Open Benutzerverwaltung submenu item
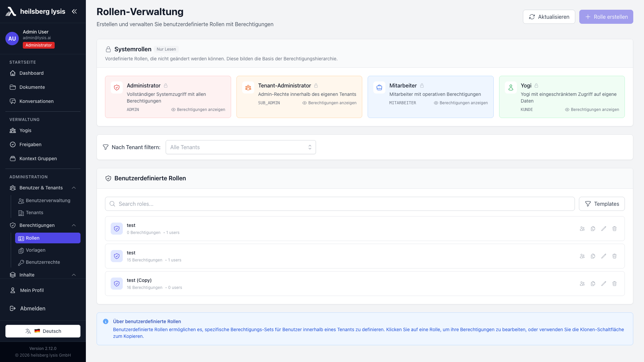Viewport: 644px width, 362px height. coord(48,200)
